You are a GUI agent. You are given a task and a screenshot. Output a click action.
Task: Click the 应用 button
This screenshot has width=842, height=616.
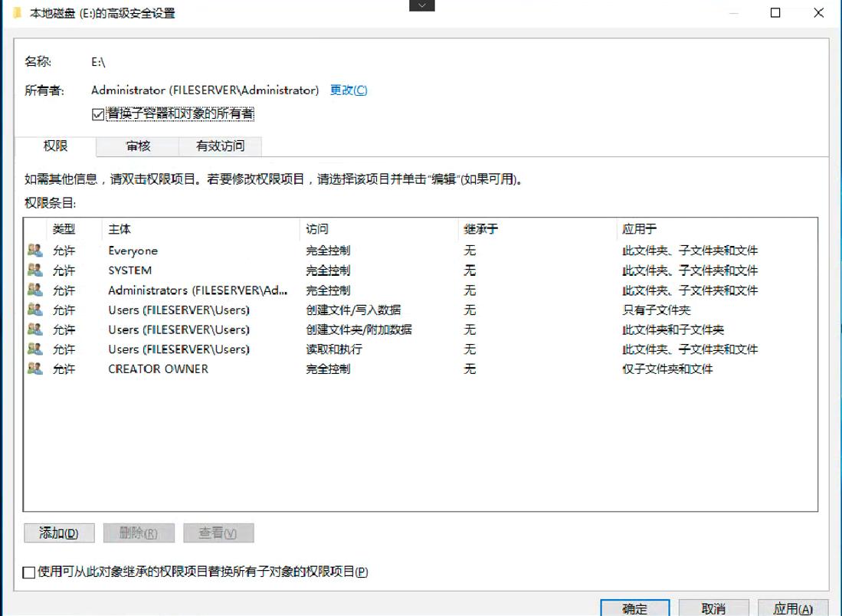(792, 608)
